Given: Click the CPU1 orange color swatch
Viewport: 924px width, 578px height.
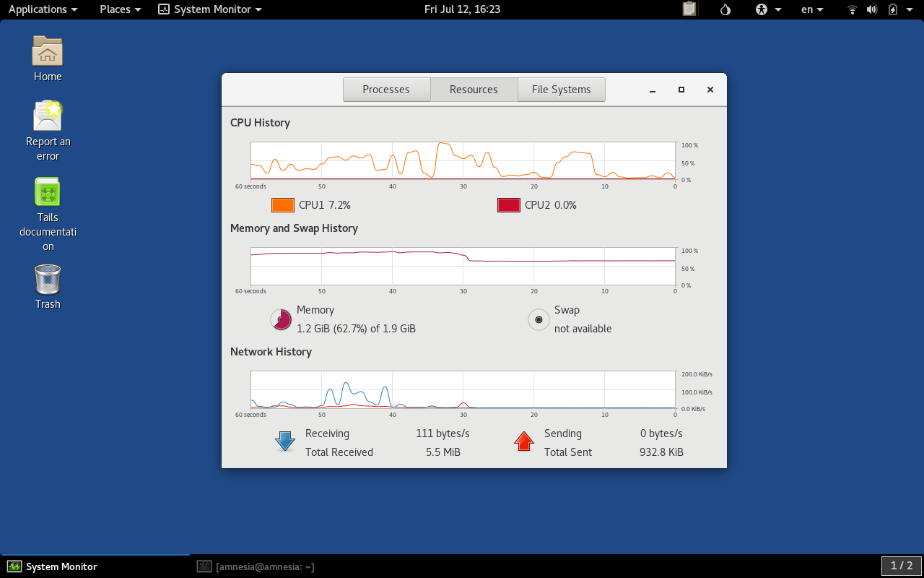Looking at the screenshot, I should (282, 204).
